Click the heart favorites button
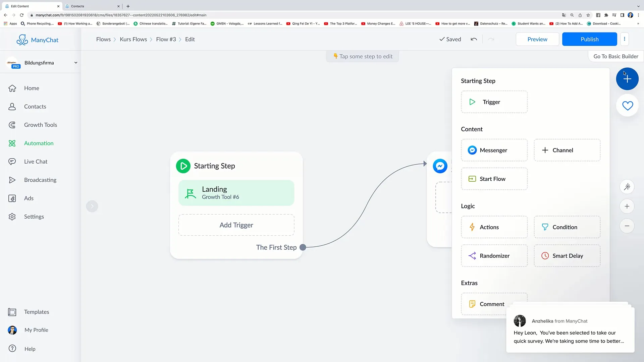 pyautogui.click(x=628, y=106)
